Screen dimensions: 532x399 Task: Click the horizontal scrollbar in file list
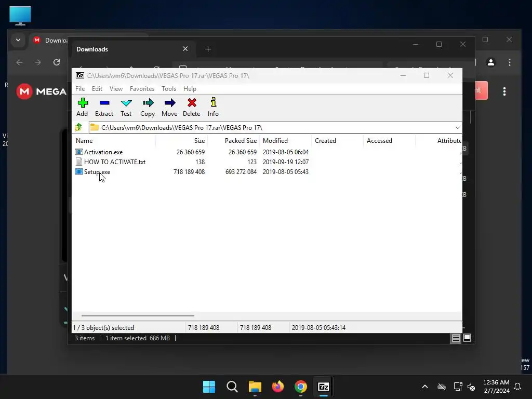coord(138,315)
